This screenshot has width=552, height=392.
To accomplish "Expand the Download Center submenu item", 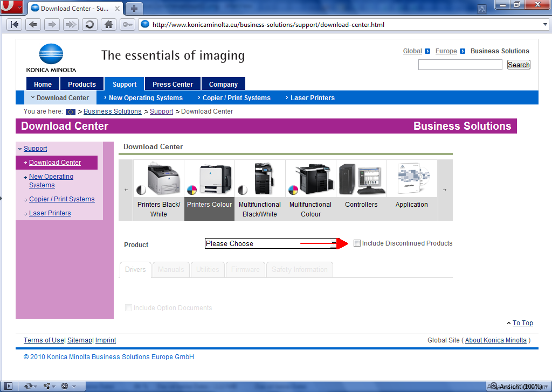I will click(60, 98).
